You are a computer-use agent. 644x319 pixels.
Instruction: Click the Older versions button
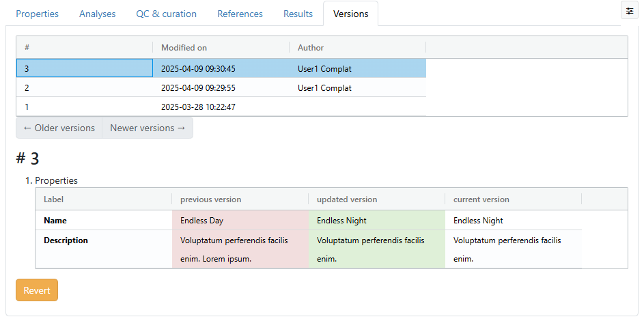pos(59,128)
